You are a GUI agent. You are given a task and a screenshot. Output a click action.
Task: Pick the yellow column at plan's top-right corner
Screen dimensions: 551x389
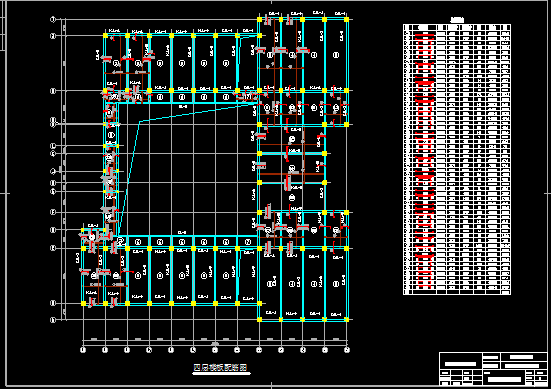pyautogui.click(x=346, y=20)
